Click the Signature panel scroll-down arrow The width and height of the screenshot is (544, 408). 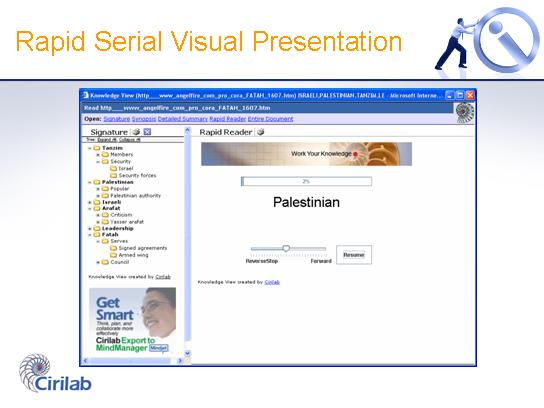(x=188, y=353)
